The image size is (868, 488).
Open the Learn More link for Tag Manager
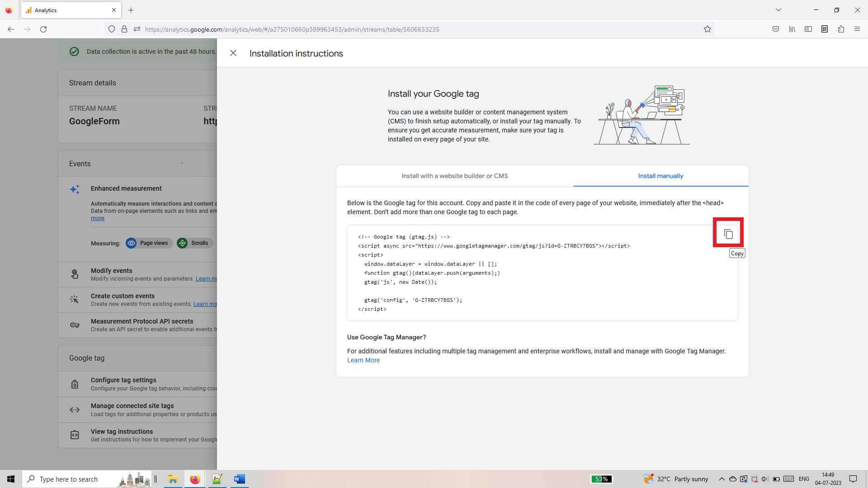click(x=363, y=360)
